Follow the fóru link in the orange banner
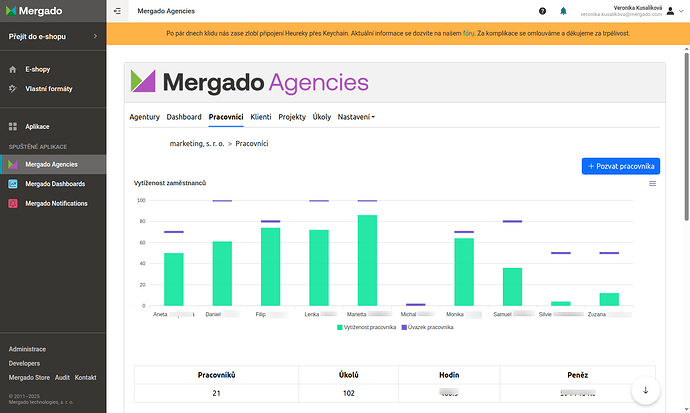 click(x=466, y=33)
